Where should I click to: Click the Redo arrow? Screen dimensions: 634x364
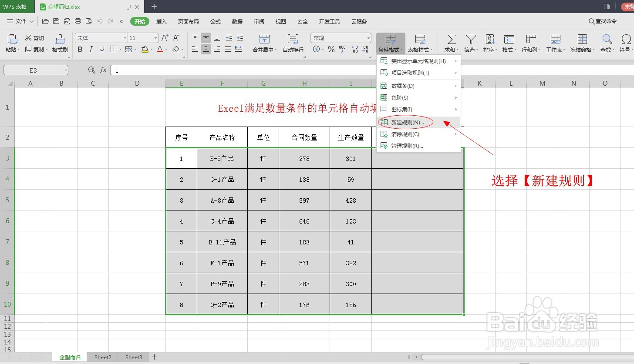point(110,21)
